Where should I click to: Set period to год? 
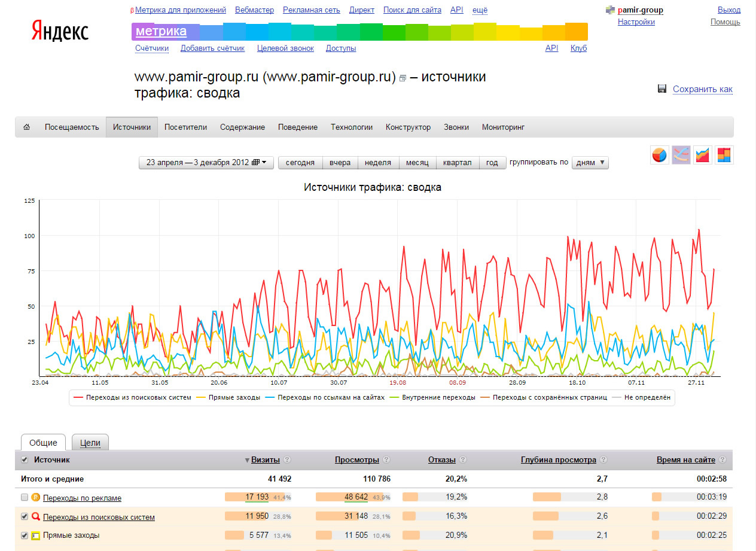click(492, 162)
